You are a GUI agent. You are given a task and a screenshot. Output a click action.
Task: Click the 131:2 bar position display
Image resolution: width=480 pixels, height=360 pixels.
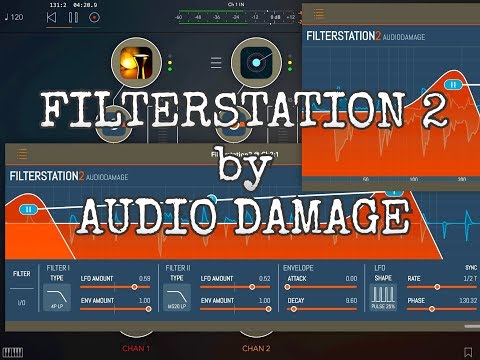pos(58,5)
